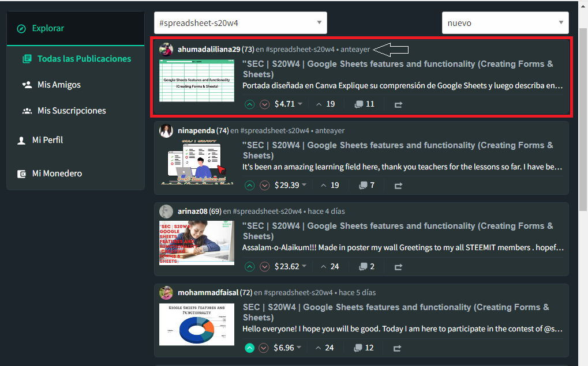Screen dimensions: 588x366
Task: Open comments on ahumadaliliana29 post (11)
Action: pyautogui.click(x=365, y=104)
